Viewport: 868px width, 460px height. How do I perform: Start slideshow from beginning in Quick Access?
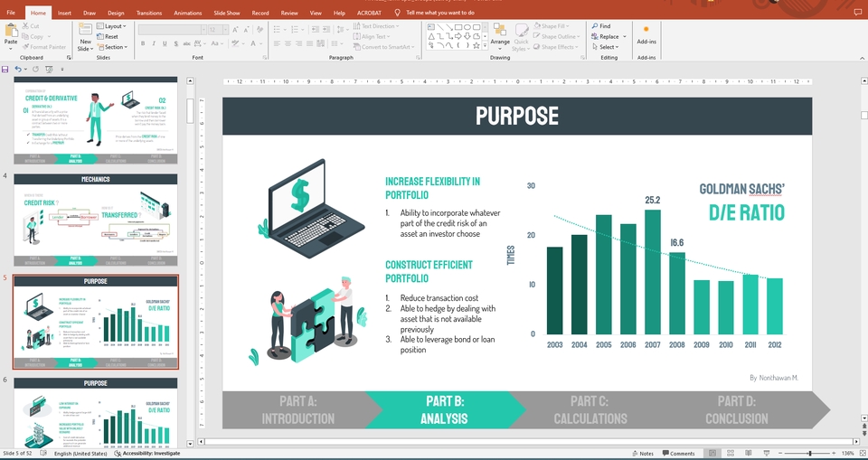click(x=49, y=70)
